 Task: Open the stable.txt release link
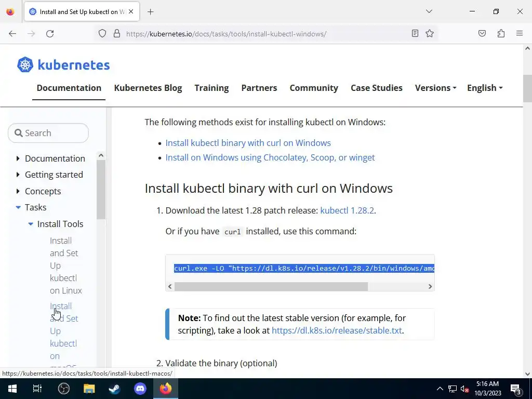[337, 330]
